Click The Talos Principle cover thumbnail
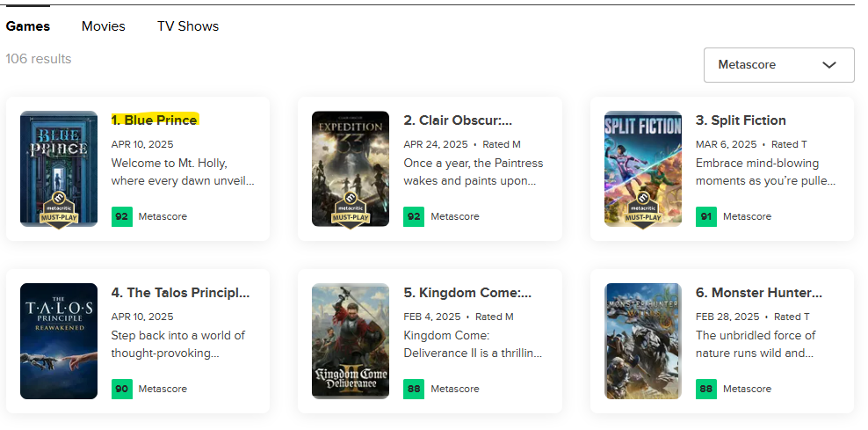Image resolution: width=868 pixels, height=430 pixels. [x=59, y=341]
